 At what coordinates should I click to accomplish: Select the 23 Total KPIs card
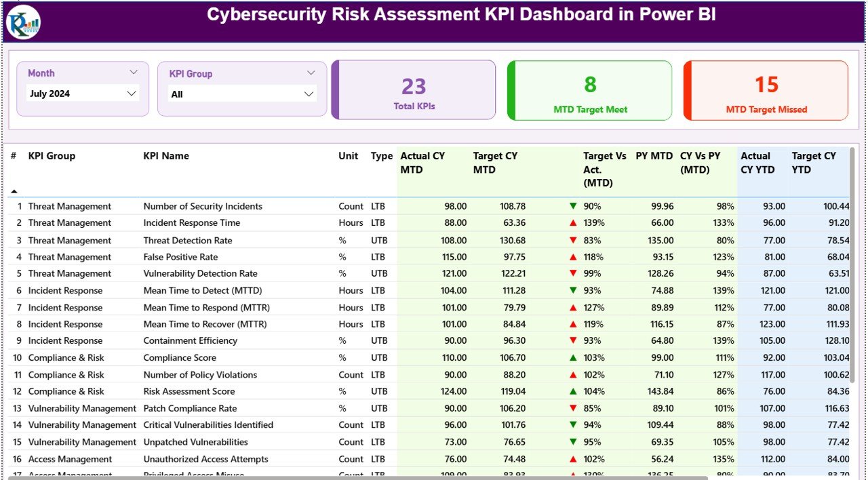click(x=414, y=90)
